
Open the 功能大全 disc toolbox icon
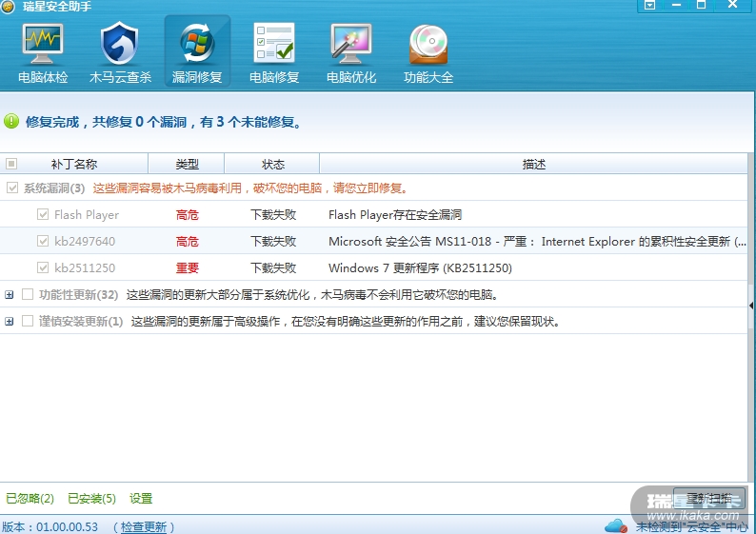pyautogui.click(x=428, y=51)
